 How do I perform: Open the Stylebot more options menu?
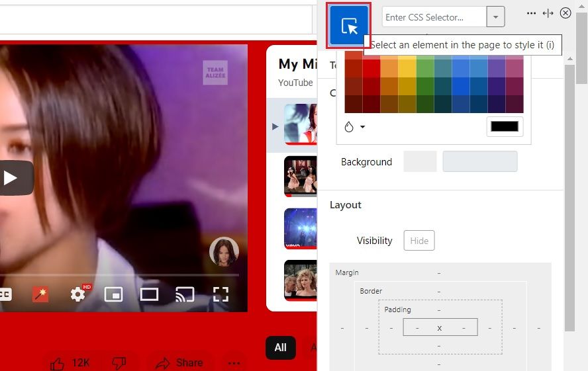click(531, 13)
